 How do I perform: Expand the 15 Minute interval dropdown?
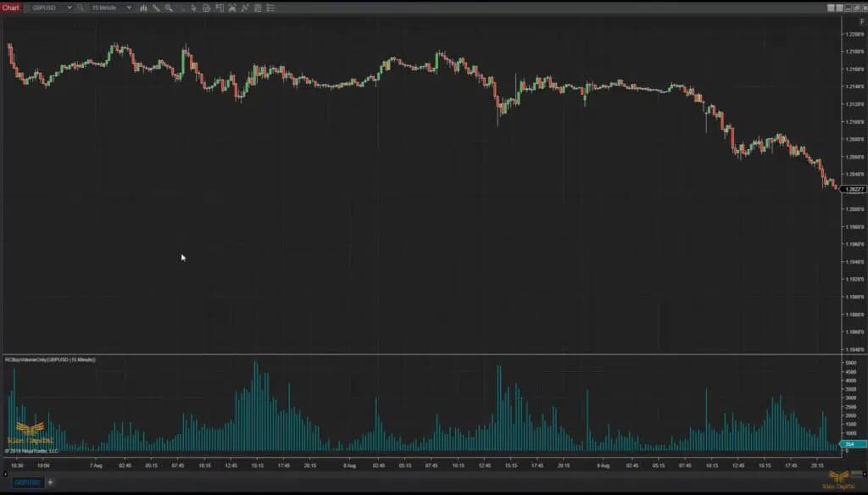129,8
